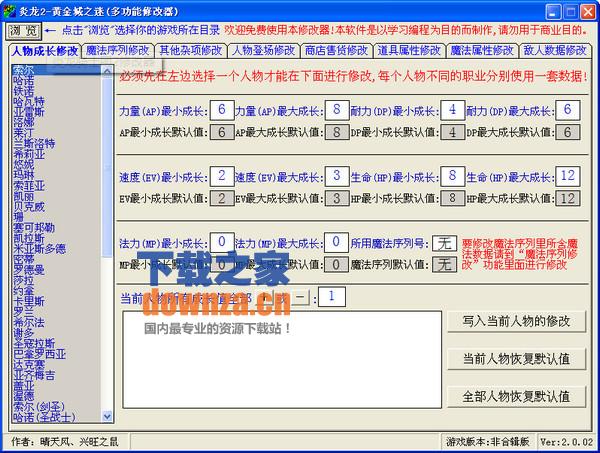Select 贝克威 in the character list
This screenshot has height=453, width=600.
pyautogui.click(x=57, y=207)
